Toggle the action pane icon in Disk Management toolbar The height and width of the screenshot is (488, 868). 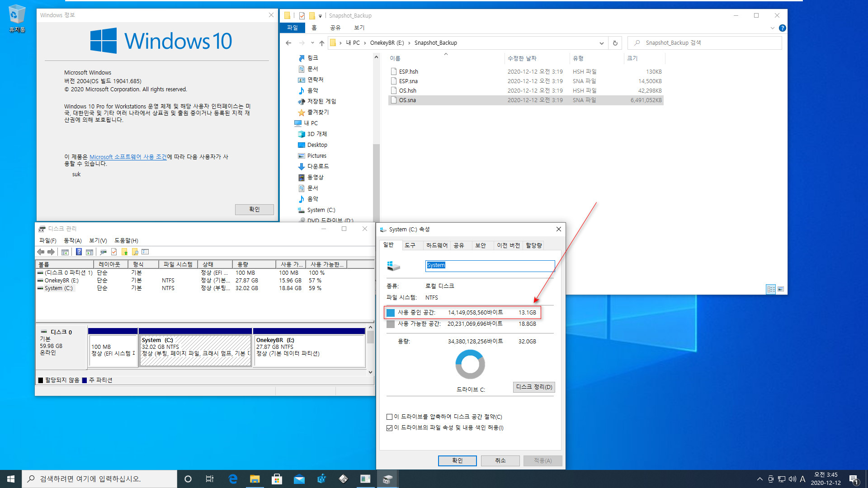(x=90, y=252)
